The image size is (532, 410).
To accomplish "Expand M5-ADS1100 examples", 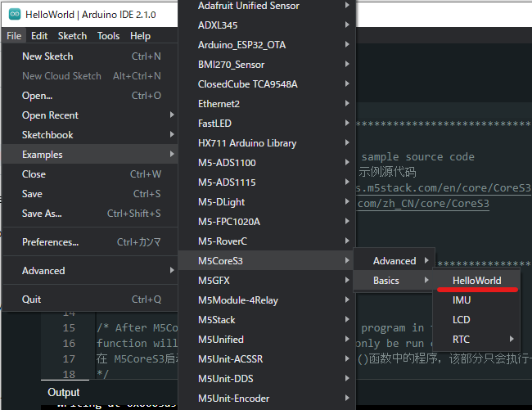I will (x=267, y=163).
